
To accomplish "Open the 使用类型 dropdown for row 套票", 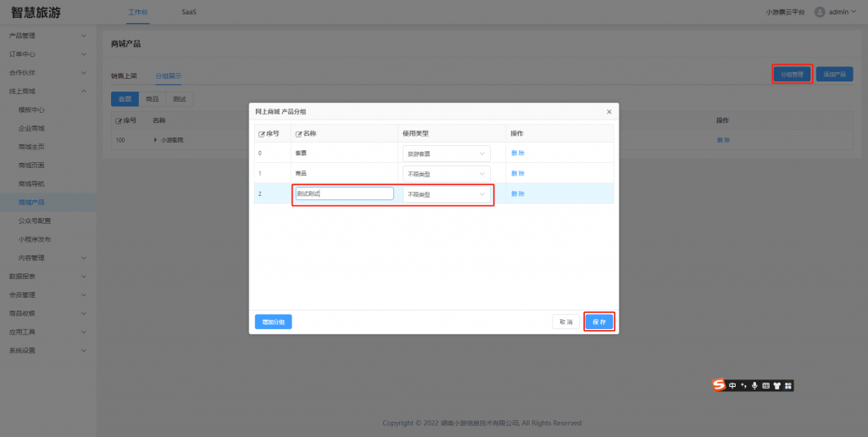I will (x=447, y=154).
